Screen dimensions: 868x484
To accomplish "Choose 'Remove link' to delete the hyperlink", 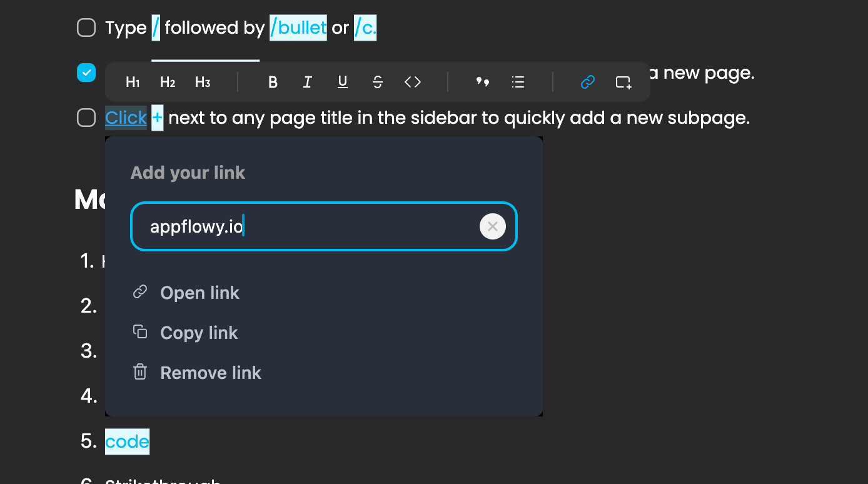I will pos(211,373).
